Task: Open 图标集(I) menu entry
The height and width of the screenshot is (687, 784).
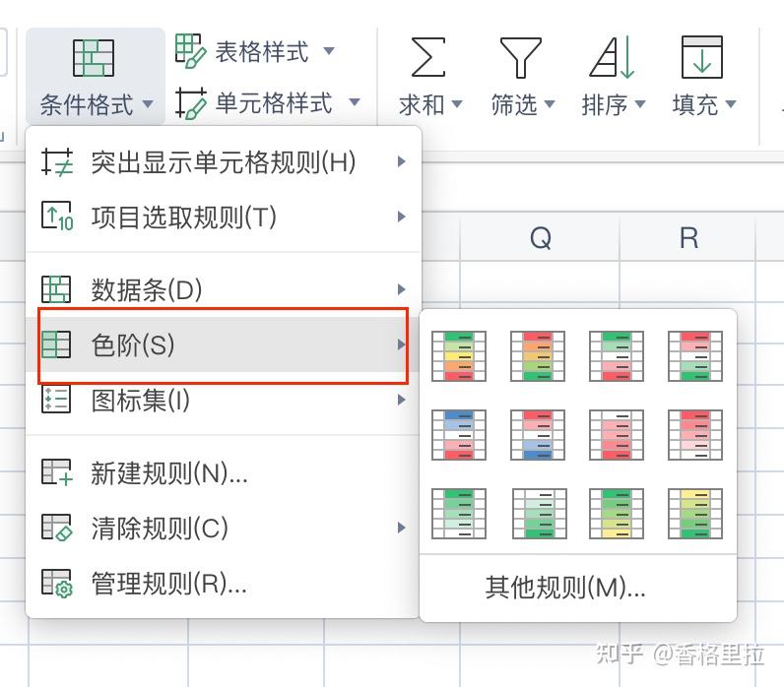Action: pos(224,400)
